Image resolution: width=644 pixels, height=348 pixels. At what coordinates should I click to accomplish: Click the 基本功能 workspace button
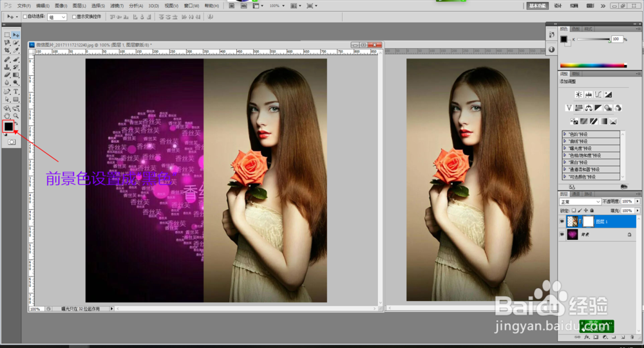(537, 6)
